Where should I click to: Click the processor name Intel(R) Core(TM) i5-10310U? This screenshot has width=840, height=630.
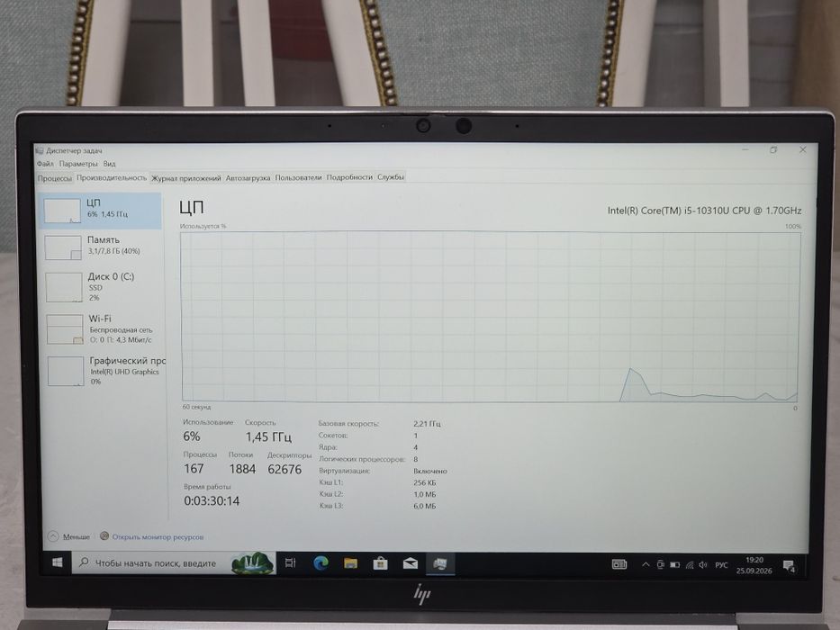click(704, 211)
